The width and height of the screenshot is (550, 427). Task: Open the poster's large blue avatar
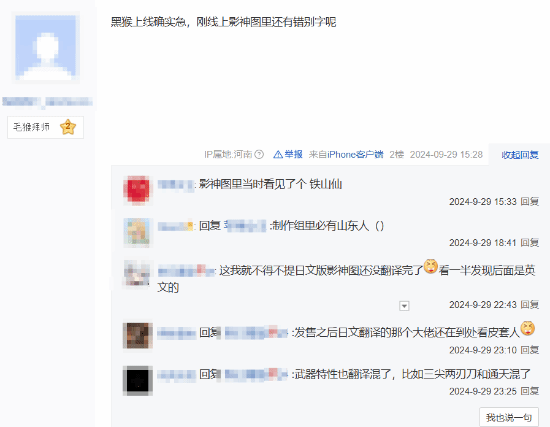coord(46,47)
